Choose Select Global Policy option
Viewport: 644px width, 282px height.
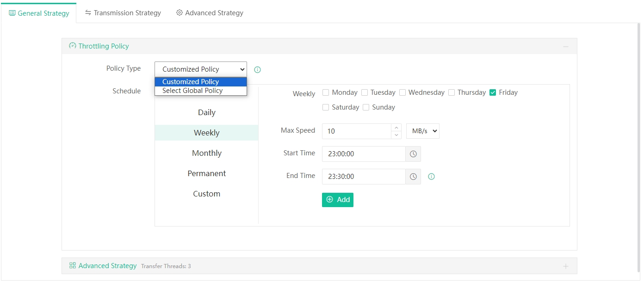(192, 91)
